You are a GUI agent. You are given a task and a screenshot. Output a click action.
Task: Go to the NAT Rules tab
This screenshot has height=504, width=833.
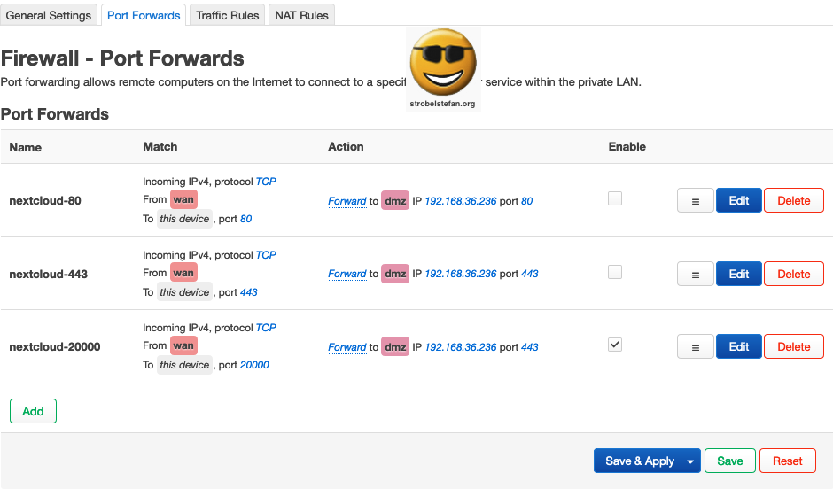(x=301, y=15)
